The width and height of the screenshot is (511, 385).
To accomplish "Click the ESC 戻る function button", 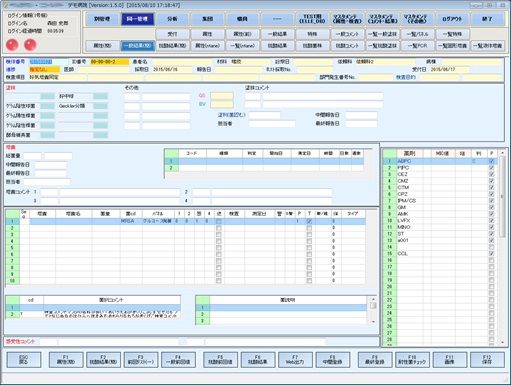I will pos(24,360).
